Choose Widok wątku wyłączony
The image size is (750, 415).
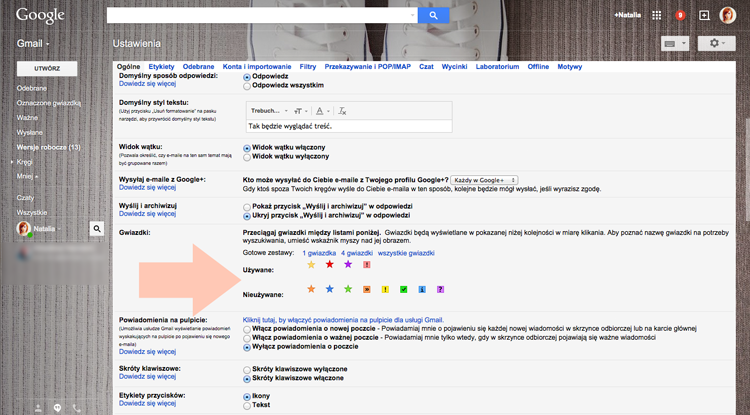tap(247, 157)
